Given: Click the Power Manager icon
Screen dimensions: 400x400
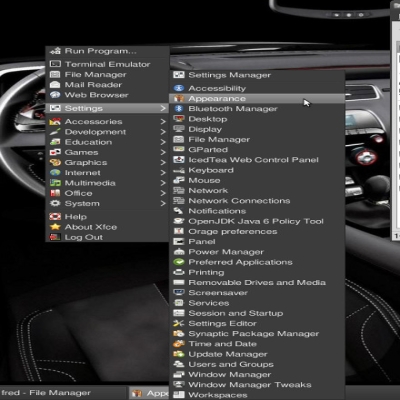Looking at the screenshot, I should click(x=179, y=252).
